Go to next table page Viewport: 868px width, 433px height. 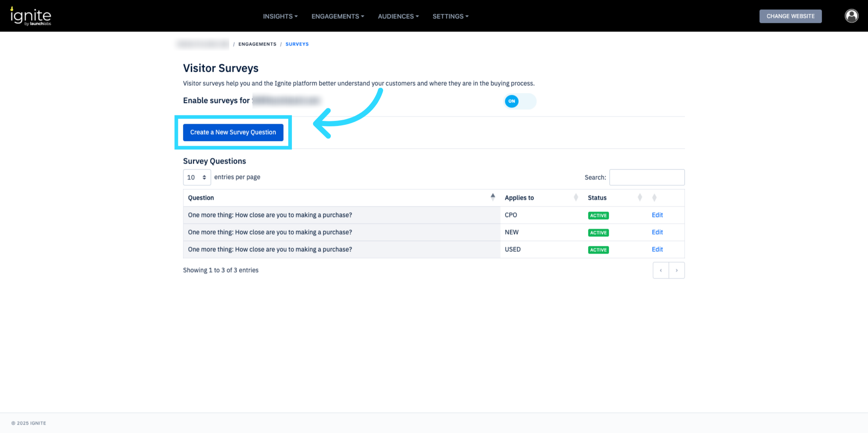point(676,270)
